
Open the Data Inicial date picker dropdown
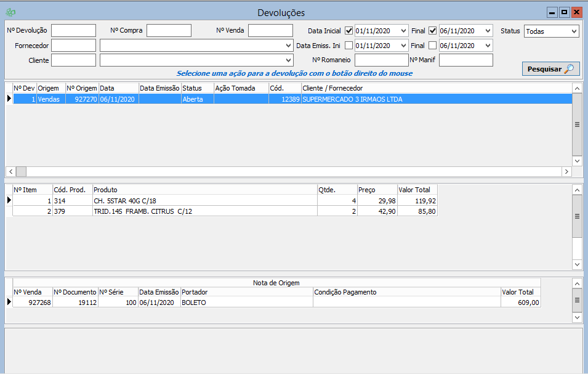(x=403, y=31)
